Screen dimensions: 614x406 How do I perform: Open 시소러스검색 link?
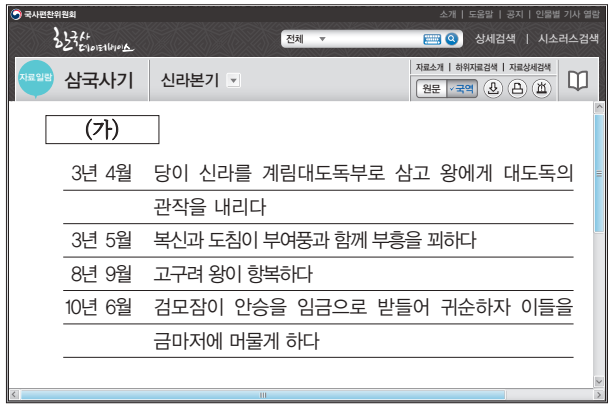coord(568,38)
